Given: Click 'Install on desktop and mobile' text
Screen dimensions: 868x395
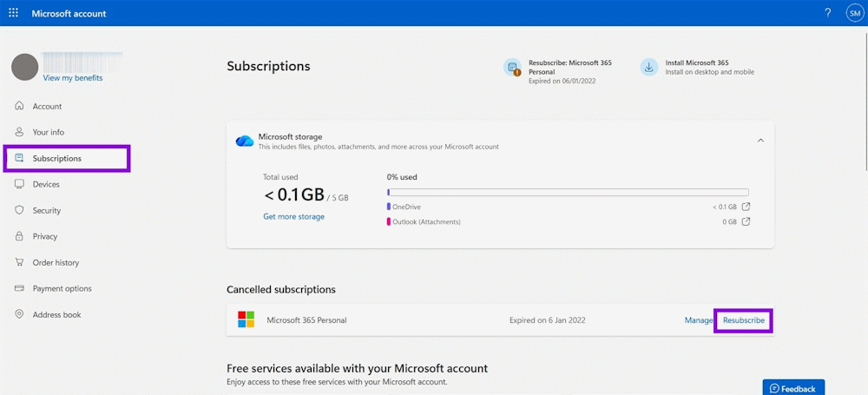Looking at the screenshot, I should [710, 72].
